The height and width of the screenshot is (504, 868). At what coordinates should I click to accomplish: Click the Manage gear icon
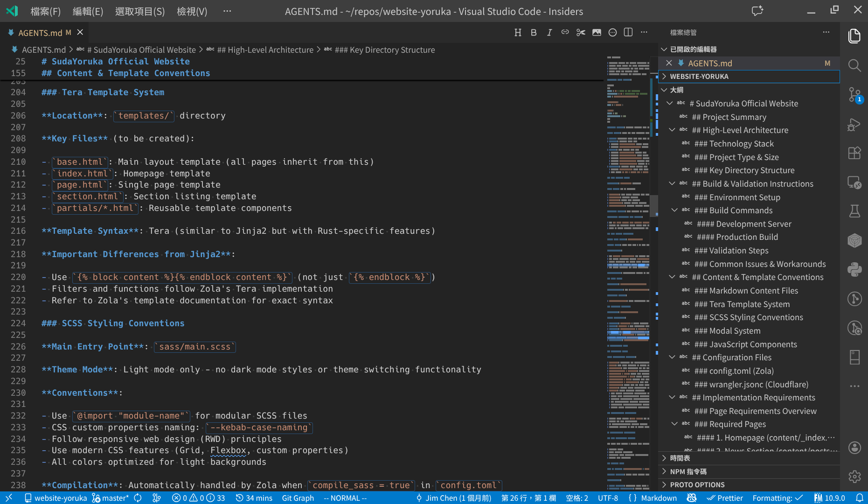854,476
